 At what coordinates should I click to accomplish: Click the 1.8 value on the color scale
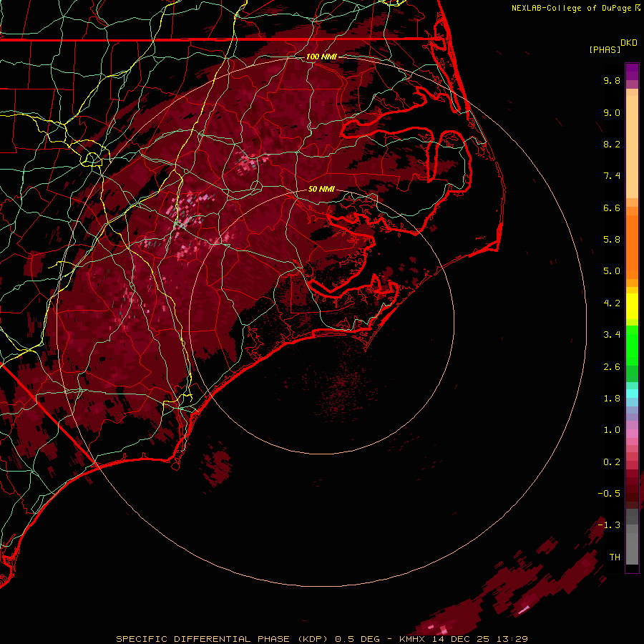pos(612,399)
